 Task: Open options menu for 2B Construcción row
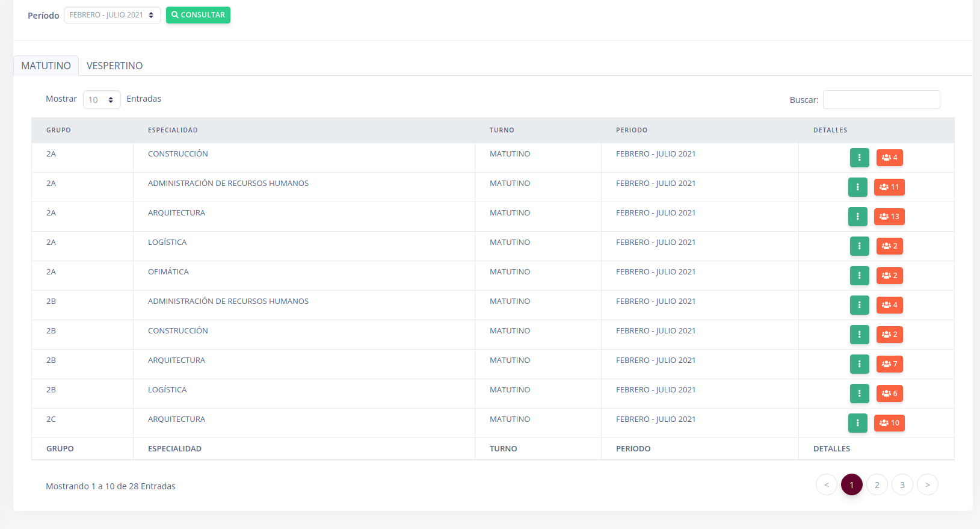pos(859,335)
